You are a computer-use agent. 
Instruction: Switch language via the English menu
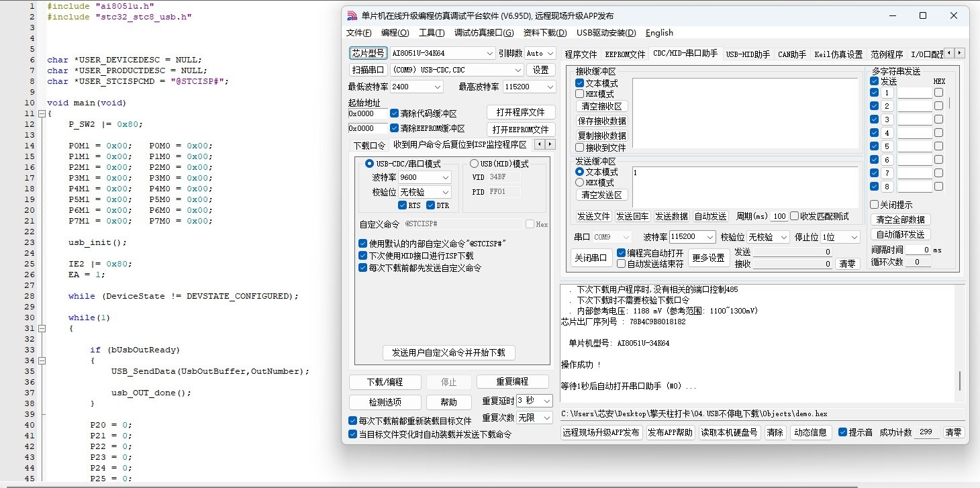[659, 33]
